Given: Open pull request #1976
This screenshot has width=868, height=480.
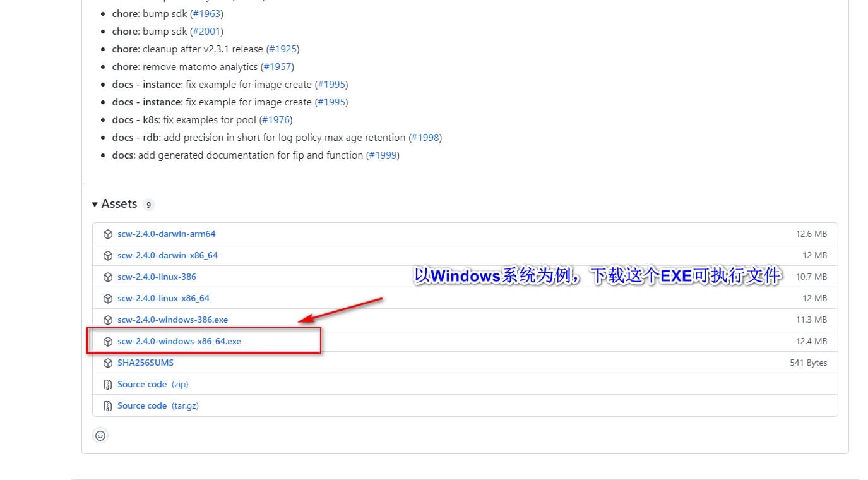Looking at the screenshot, I should (x=275, y=119).
